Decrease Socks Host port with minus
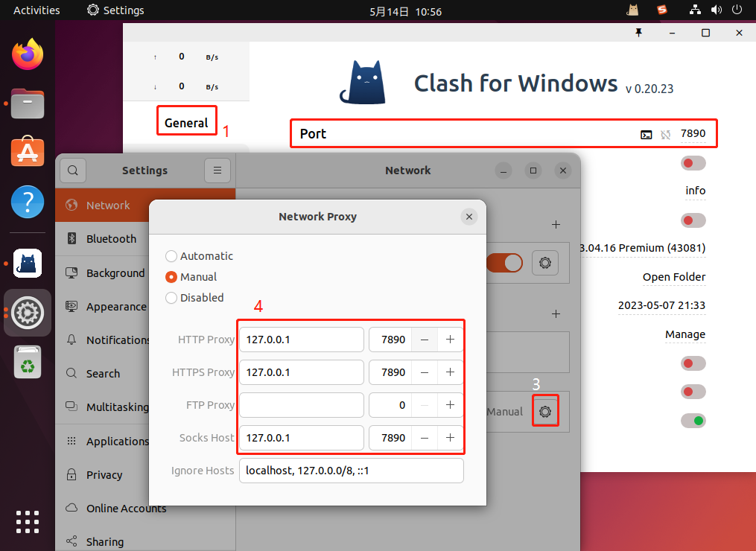 click(425, 438)
